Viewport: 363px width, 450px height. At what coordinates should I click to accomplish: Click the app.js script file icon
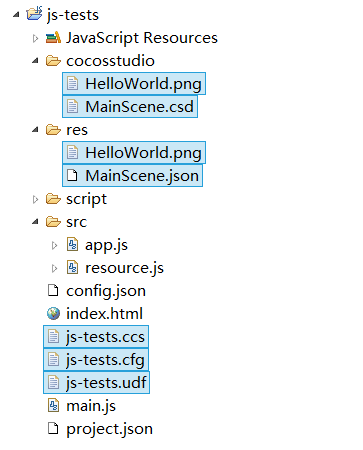point(72,244)
